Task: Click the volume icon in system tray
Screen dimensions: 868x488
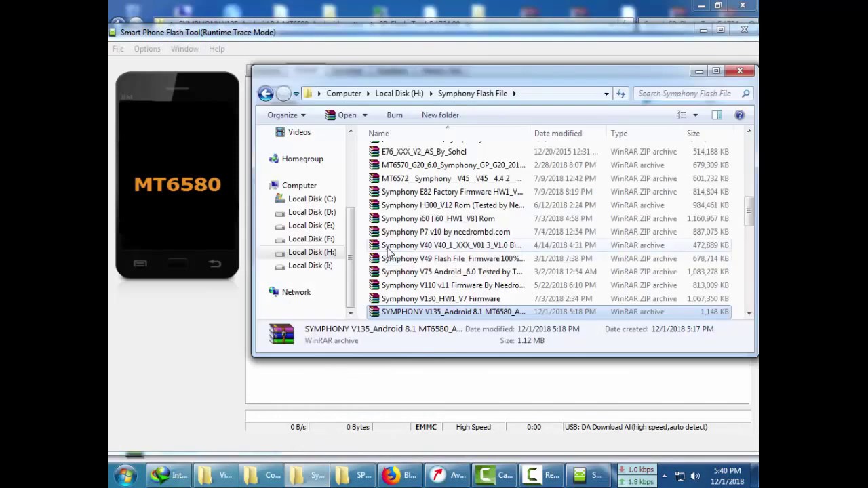Action: [x=696, y=476]
